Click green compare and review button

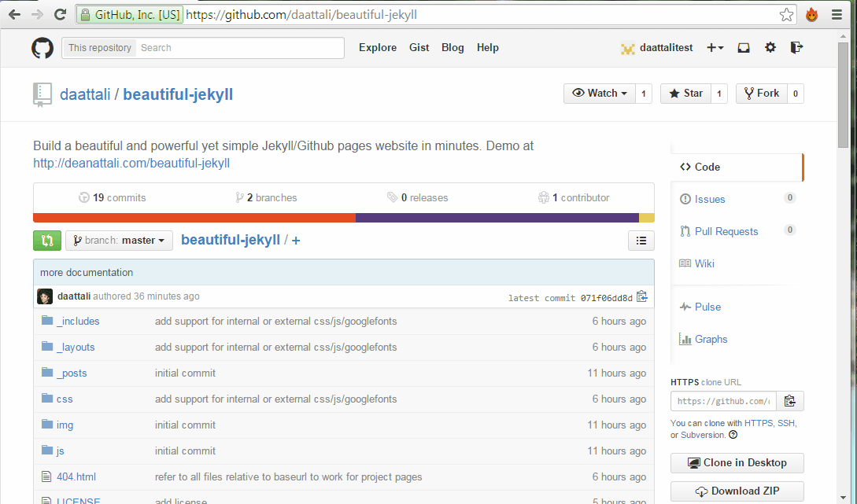click(46, 241)
